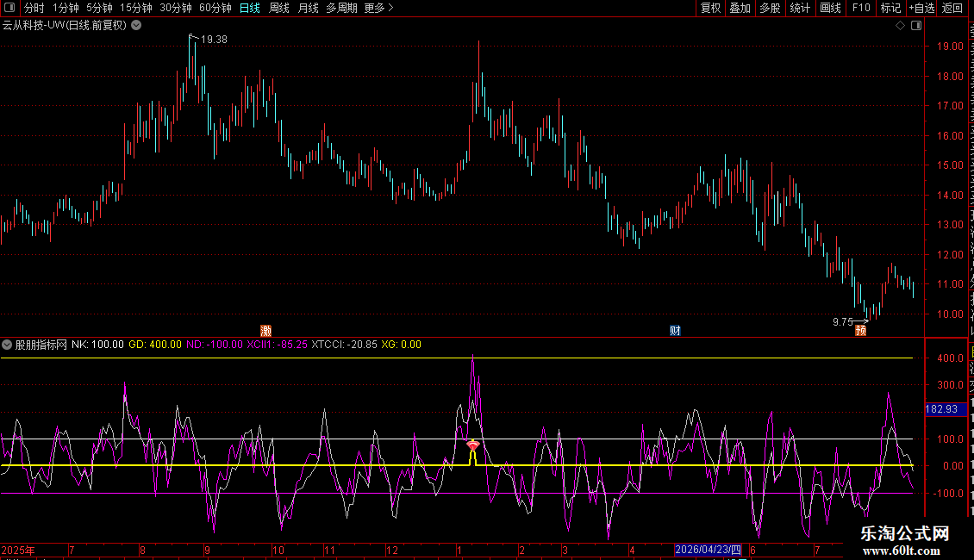Expand the 更多 periods menu
The width and height of the screenshot is (974, 560).
click(379, 8)
